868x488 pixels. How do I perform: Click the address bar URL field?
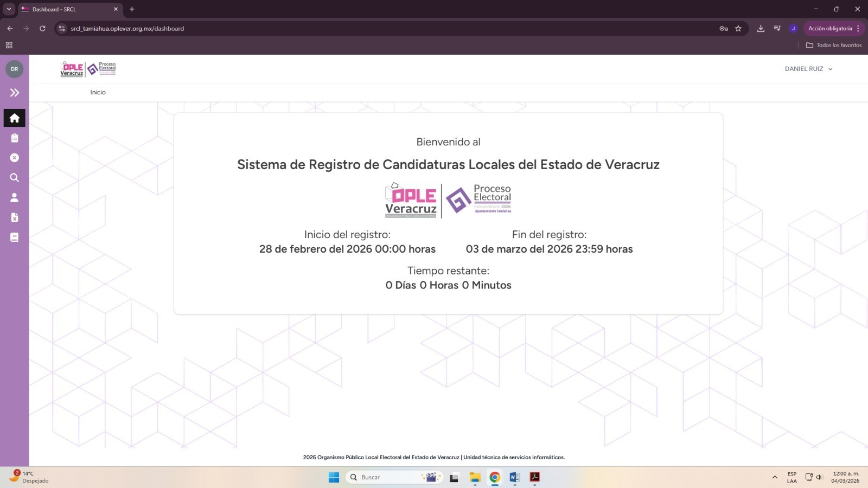point(380,29)
